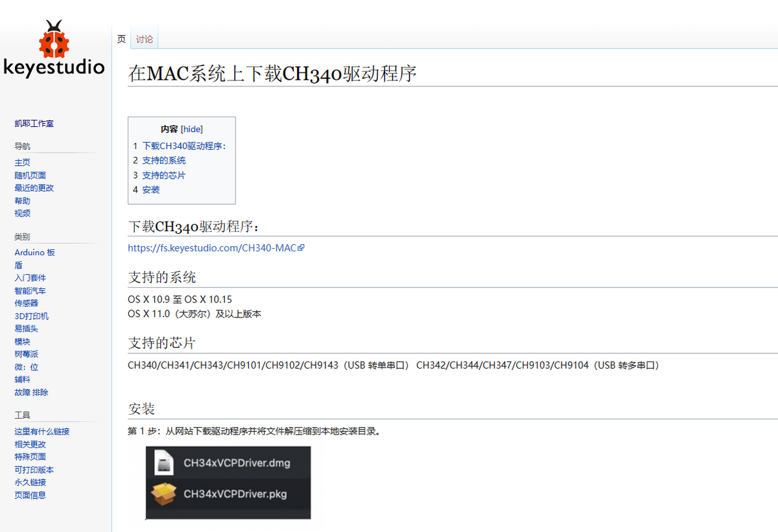Open 帮助 sidebar link

point(23,201)
